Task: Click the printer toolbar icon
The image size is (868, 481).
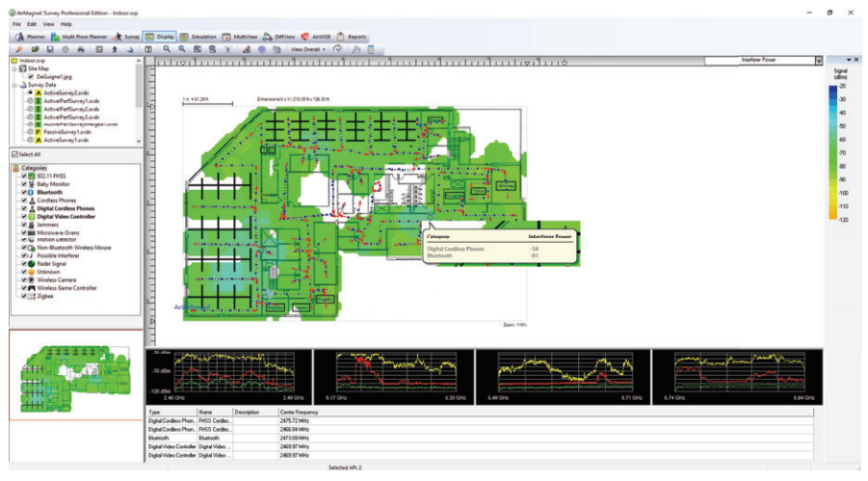Action: pos(81,49)
